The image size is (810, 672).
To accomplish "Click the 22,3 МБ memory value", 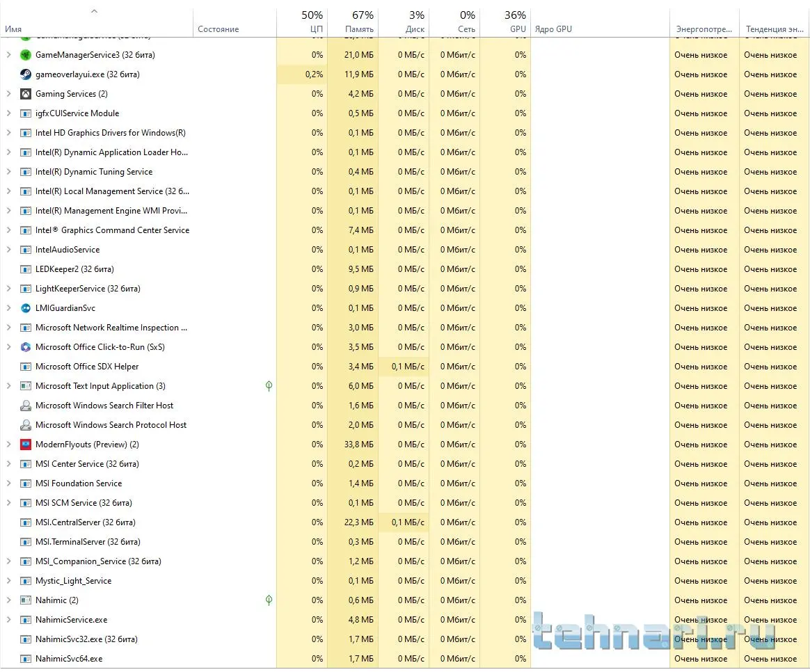I will pyautogui.click(x=358, y=522).
